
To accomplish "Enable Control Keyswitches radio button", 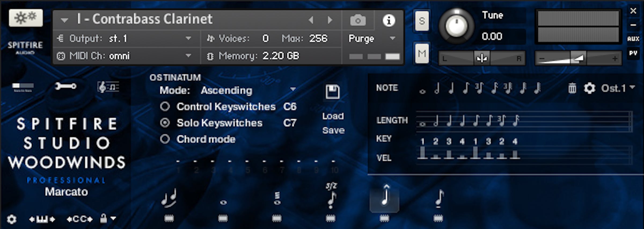I will click(x=165, y=107).
